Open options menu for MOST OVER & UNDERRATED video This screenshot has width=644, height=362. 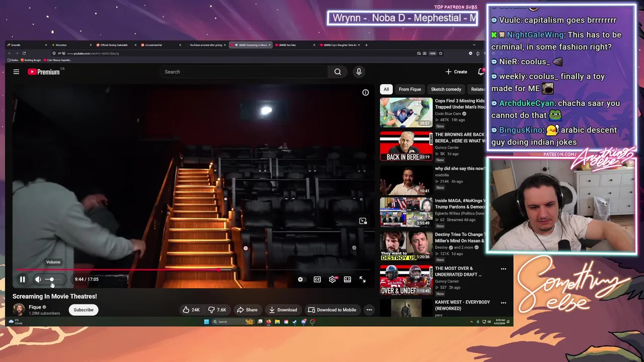[503, 269]
